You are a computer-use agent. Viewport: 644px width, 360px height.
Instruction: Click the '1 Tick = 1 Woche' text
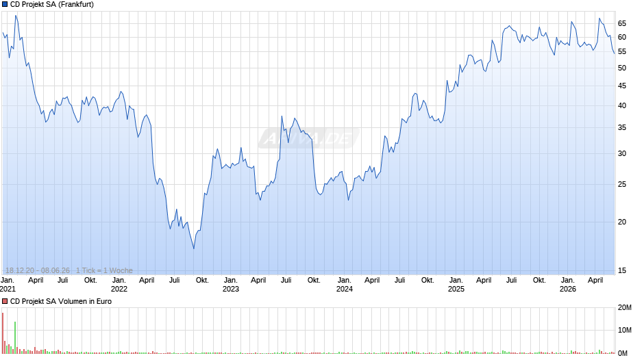(104, 270)
